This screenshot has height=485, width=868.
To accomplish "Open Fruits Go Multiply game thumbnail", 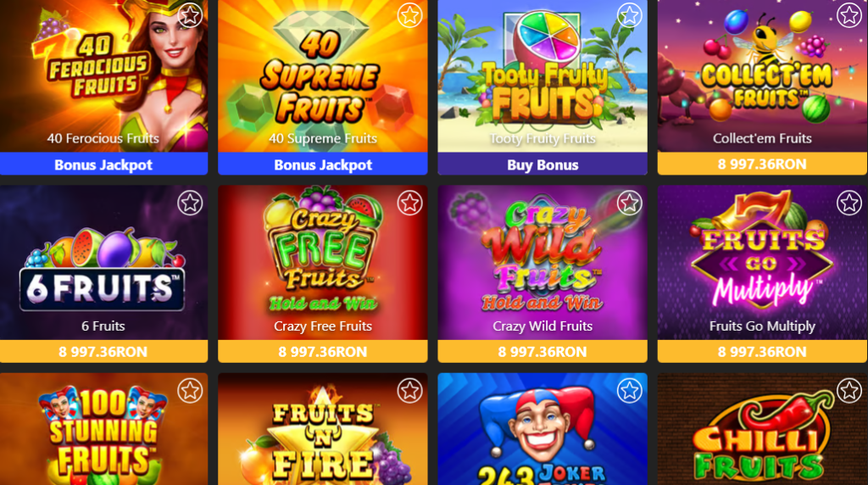I will (762, 263).
